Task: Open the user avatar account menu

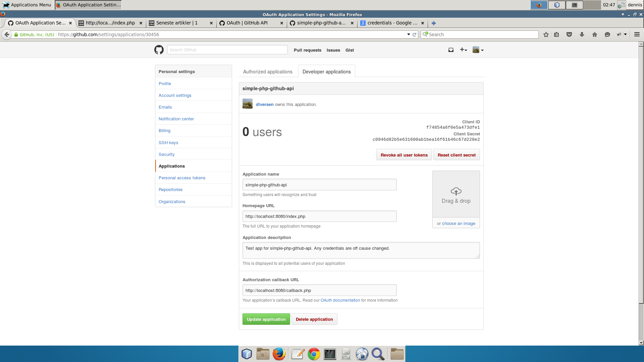Action: pyautogui.click(x=478, y=50)
